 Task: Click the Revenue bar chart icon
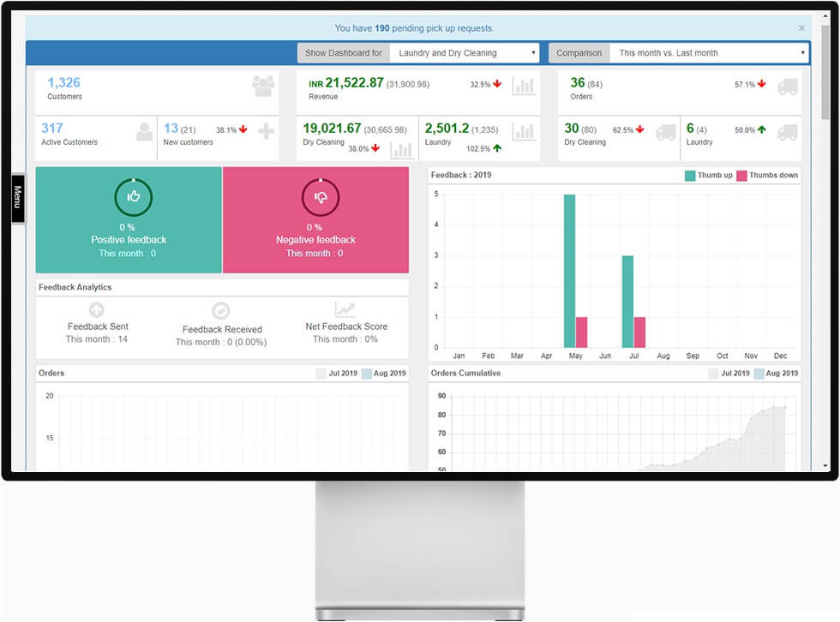click(524, 87)
